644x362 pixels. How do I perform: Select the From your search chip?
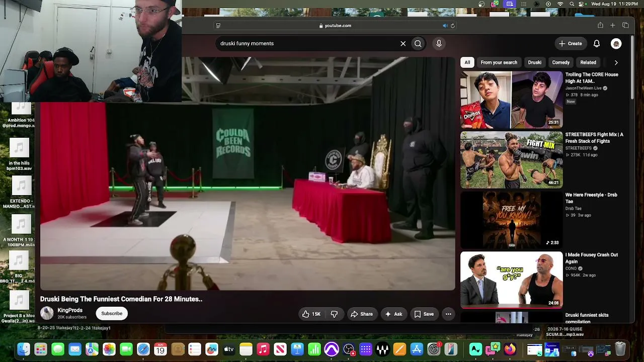(499, 62)
